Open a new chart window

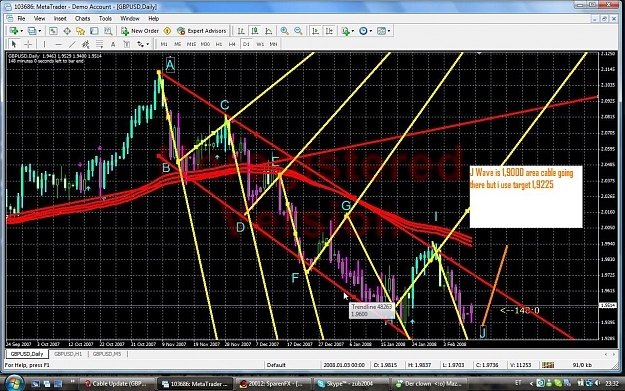(x=14, y=31)
